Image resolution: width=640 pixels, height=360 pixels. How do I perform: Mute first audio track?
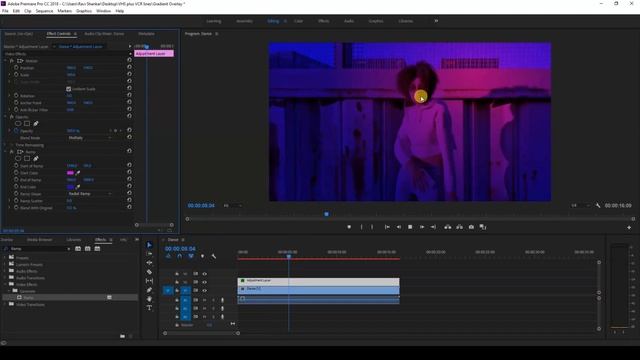coord(204,300)
